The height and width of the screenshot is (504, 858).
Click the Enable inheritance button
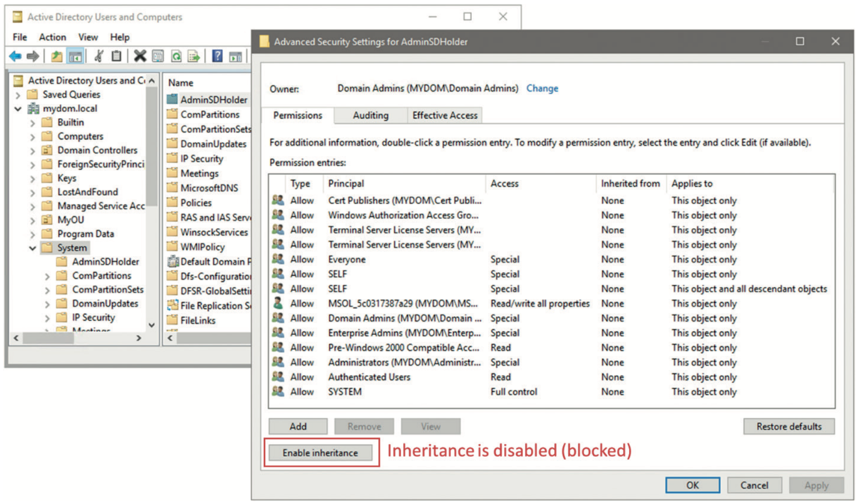pos(320,452)
